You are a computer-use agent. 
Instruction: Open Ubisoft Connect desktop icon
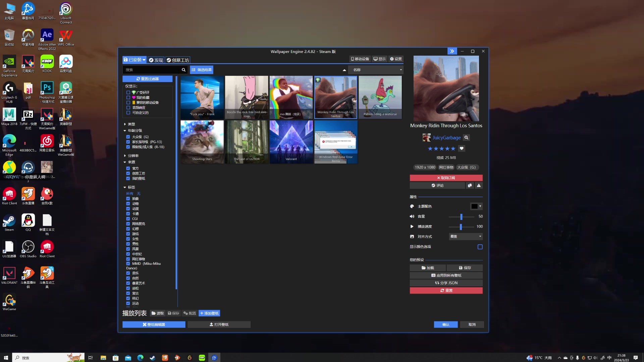click(66, 13)
